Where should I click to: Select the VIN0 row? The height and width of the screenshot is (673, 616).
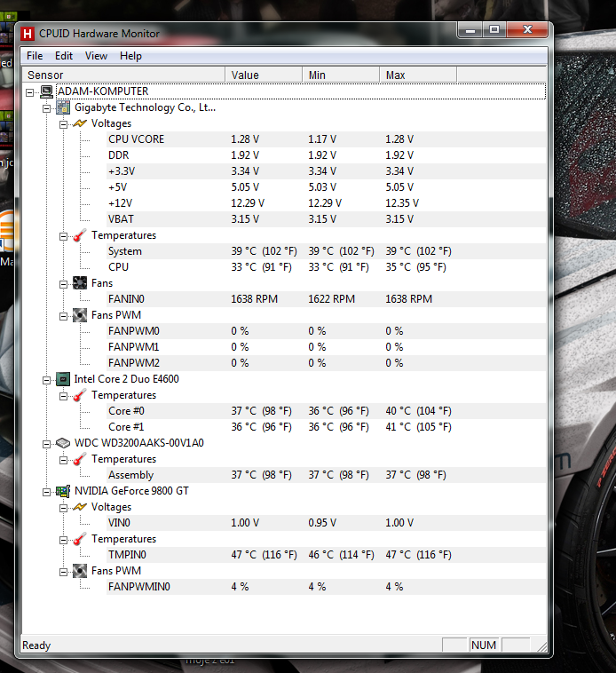pyautogui.click(x=326, y=523)
